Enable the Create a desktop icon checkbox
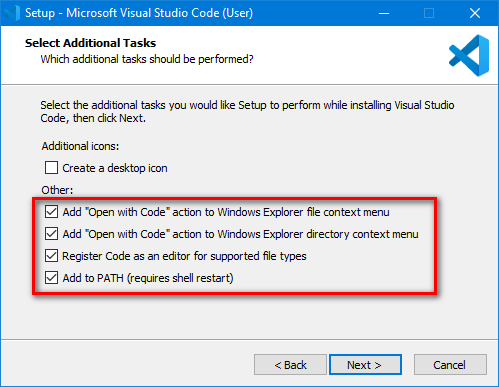 [51, 168]
